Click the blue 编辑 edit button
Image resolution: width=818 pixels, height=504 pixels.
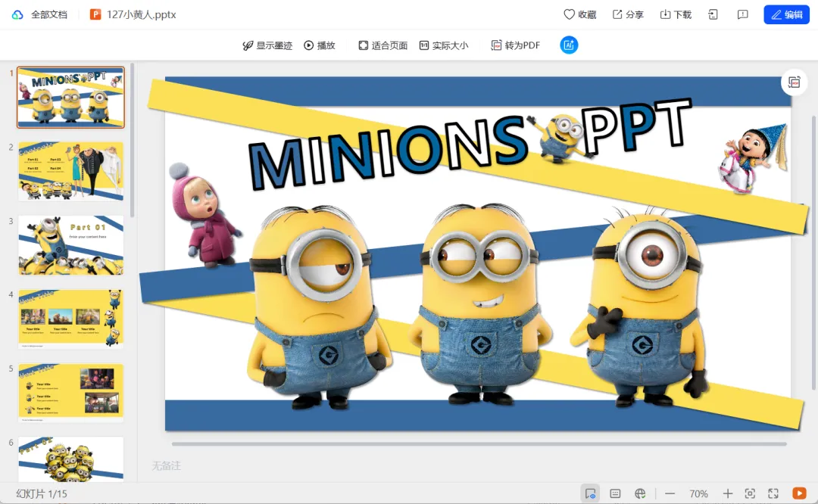786,14
